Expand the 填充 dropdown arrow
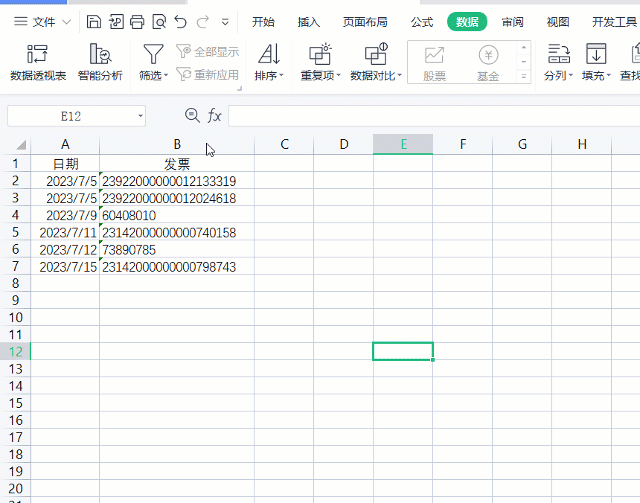The image size is (640, 503). [608, 76]
